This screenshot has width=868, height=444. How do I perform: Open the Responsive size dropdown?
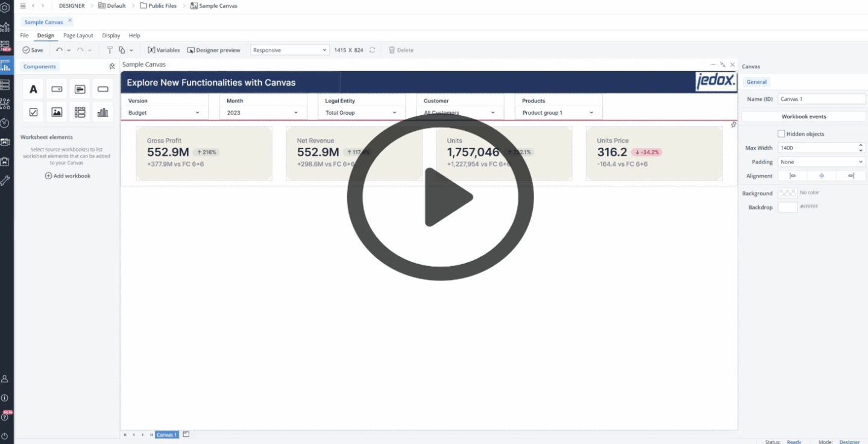289,50
